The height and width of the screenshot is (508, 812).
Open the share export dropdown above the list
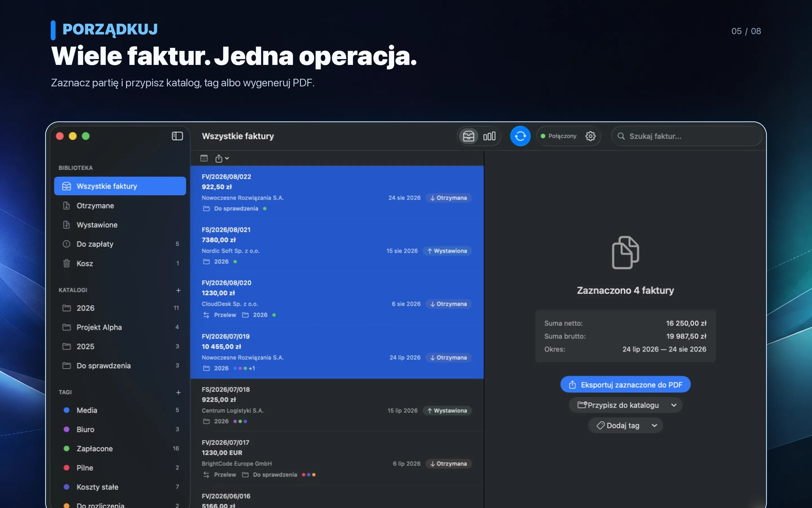coord(222,158)
